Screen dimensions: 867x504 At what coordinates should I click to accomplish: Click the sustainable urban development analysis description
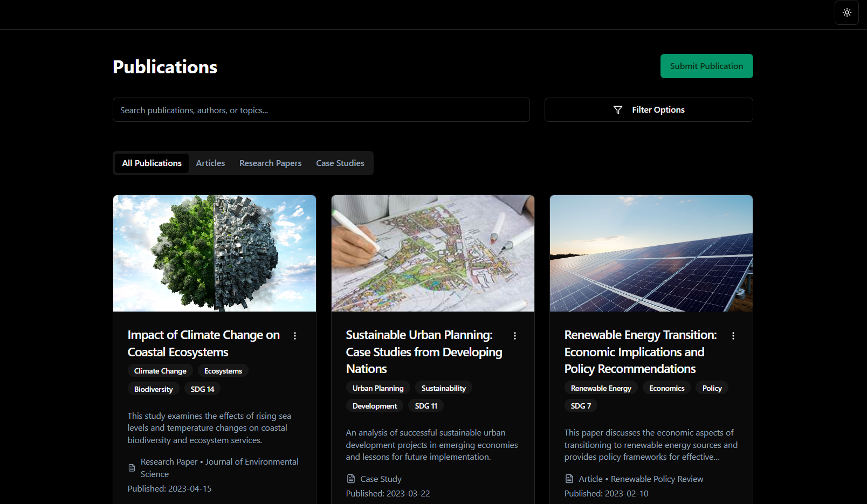pos(432,445)
